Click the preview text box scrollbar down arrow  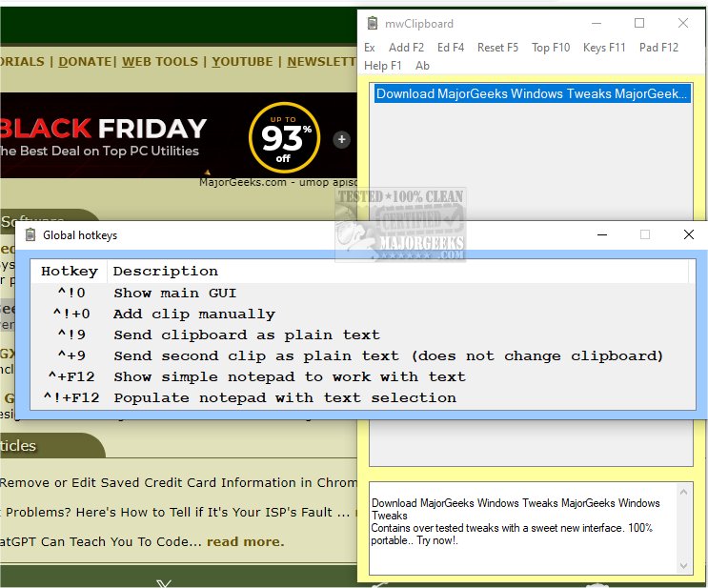click(x=683, y=567)
